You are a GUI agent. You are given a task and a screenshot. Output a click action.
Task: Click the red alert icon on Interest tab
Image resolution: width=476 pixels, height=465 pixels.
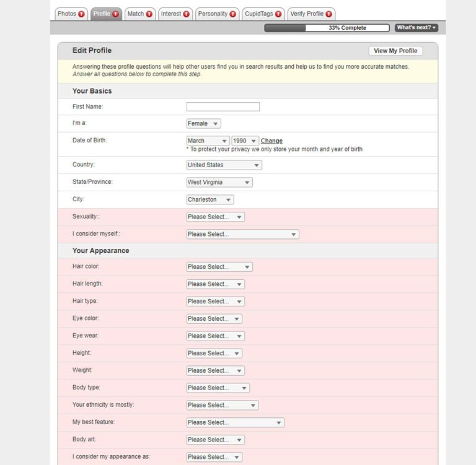187,14
